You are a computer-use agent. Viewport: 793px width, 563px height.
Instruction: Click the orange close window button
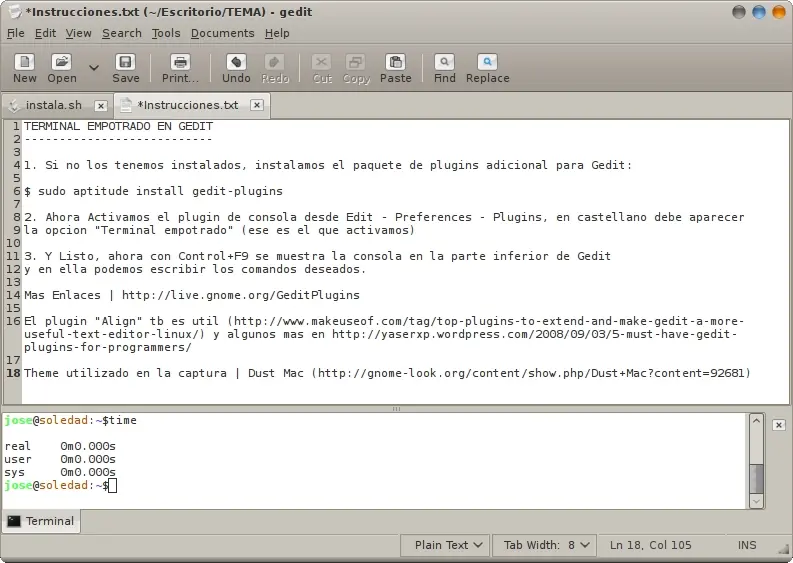tap(779, 12)
